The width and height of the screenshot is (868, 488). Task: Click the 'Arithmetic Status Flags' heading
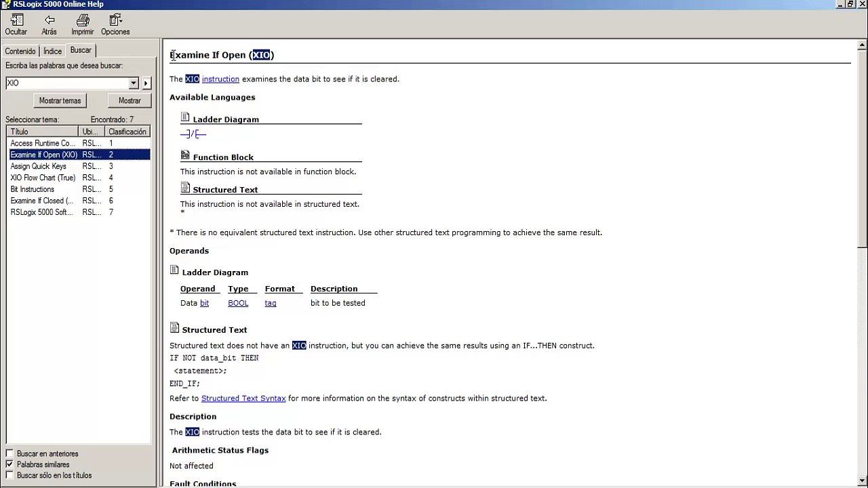pyautogui.click(x=220, y=450)
